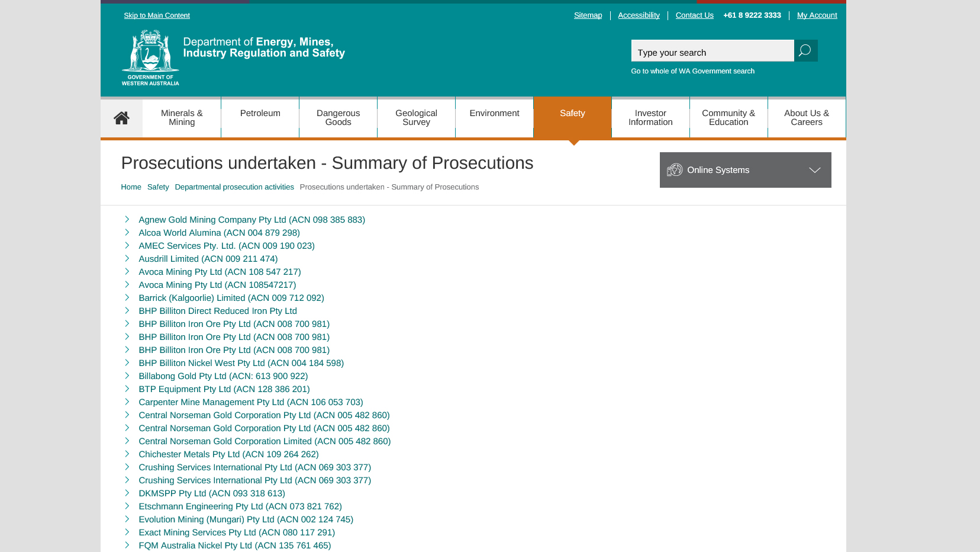This screenshot has height=552, width=980.
Task: Open Agnew Gold Mining Company Pty Ltd link
Action: tap(252, 220)
